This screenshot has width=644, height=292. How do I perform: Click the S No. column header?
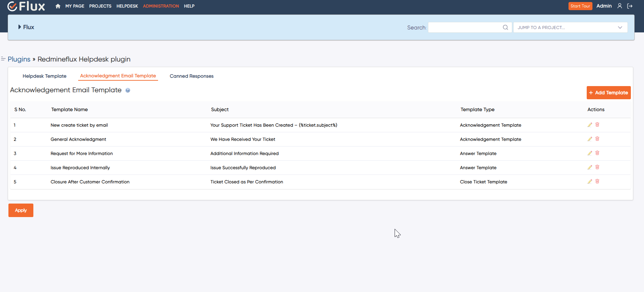coord(20,109)
